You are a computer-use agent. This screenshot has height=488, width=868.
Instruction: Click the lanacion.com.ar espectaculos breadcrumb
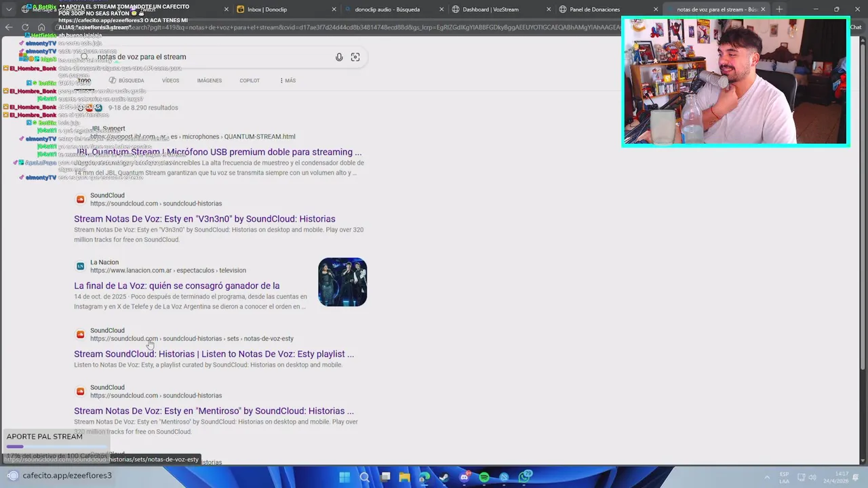pos(168,270)
